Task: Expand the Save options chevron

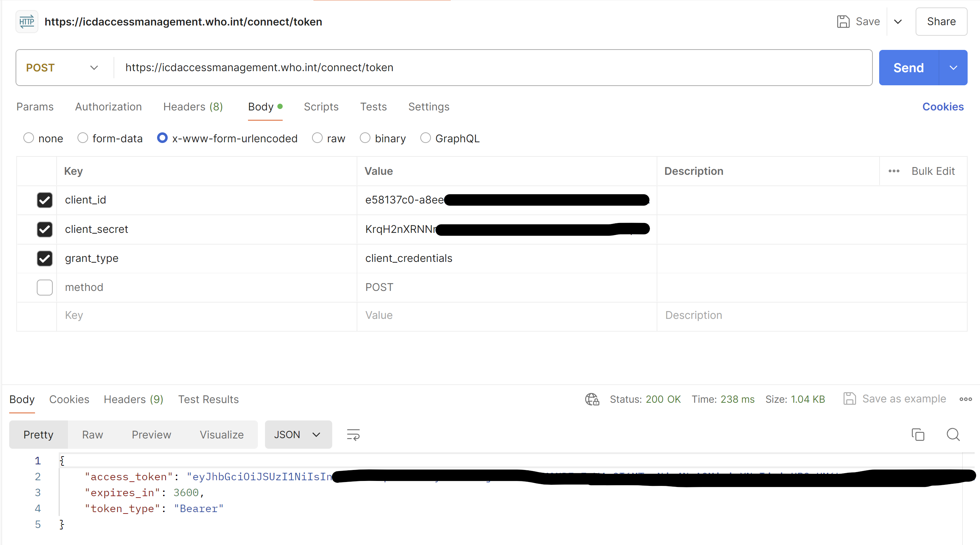Action: click(898, 22)
